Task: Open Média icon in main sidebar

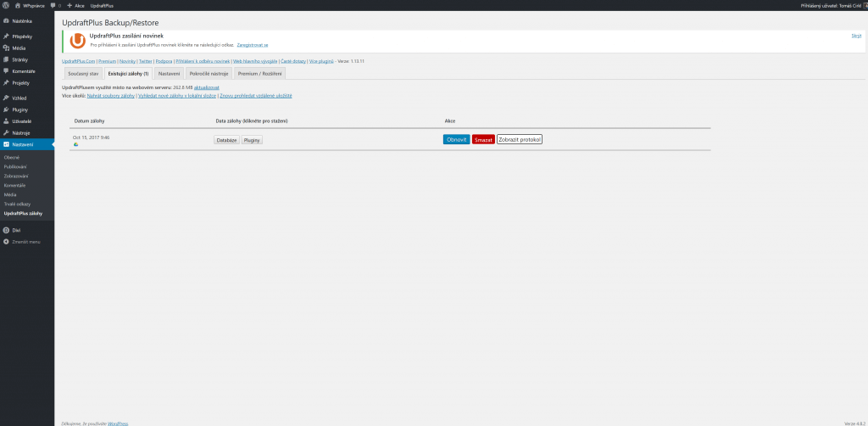Action: coord(6,48)
